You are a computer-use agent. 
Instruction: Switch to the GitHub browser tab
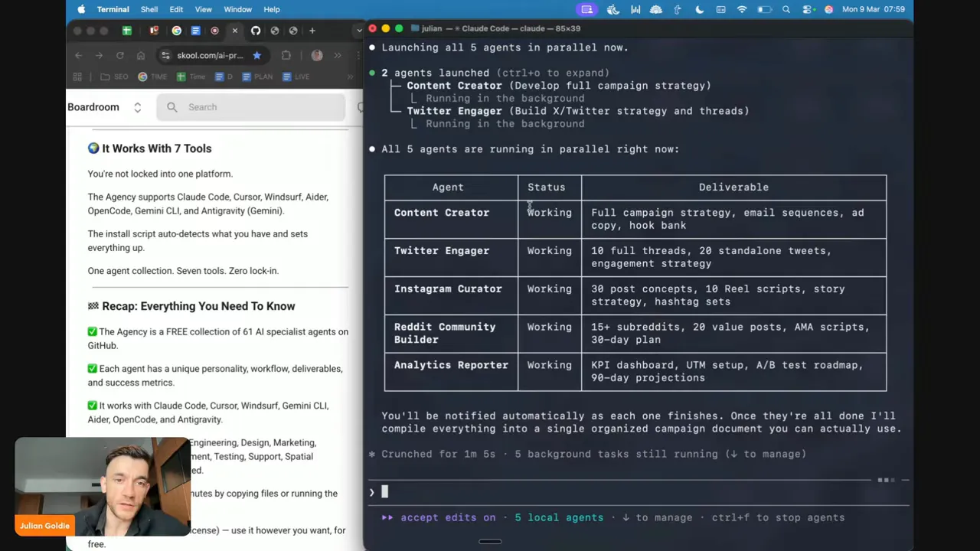point(256,31)
